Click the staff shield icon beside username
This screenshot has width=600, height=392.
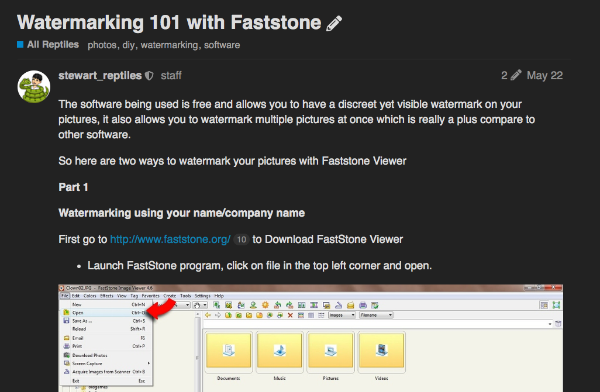tap(149, 76)
